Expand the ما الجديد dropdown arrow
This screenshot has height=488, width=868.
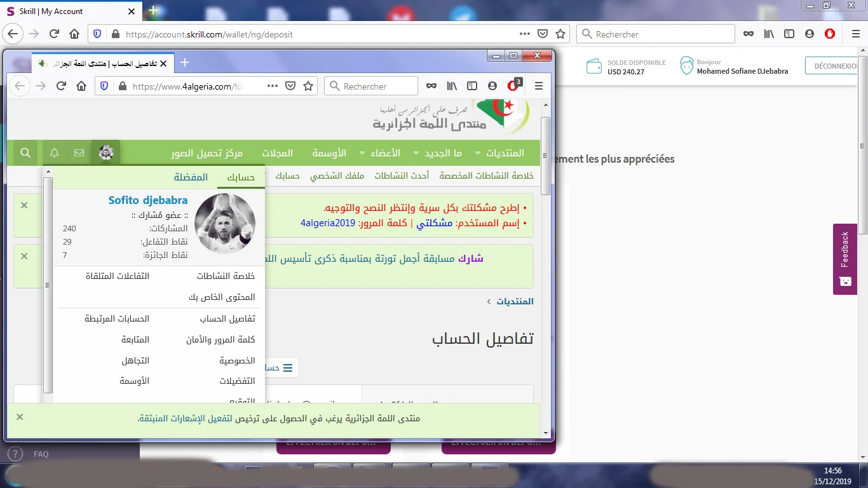[x=417, y=154]
